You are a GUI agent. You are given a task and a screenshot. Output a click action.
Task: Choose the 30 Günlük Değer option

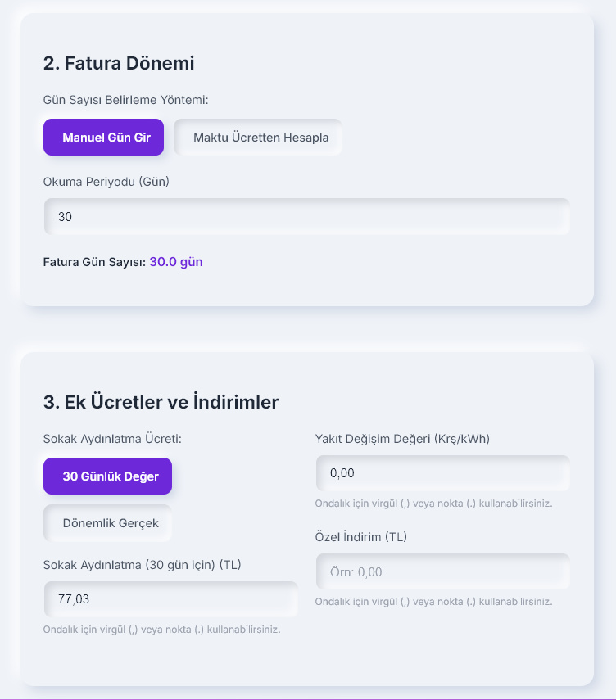click(107, 476)
